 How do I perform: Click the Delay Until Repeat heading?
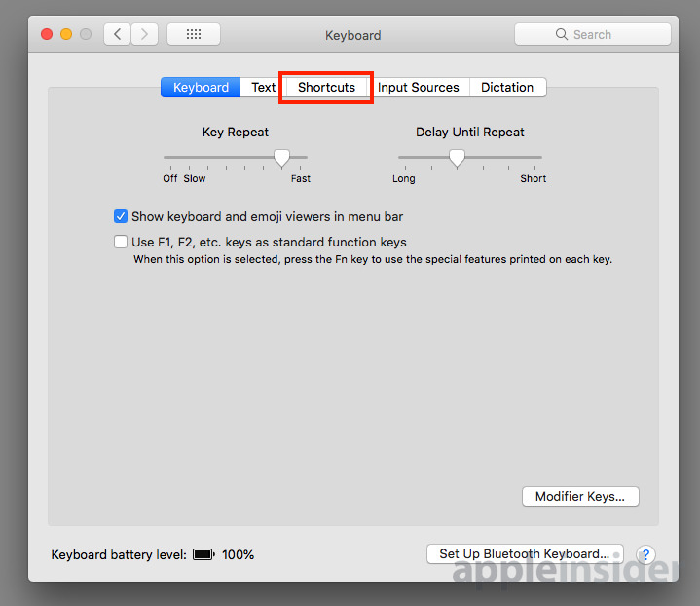(469, 133)
